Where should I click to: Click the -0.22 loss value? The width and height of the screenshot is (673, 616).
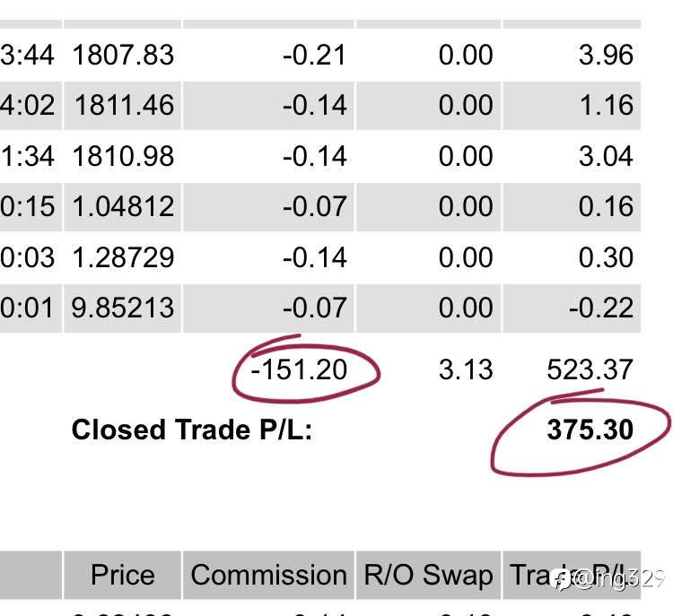point(601,308)
